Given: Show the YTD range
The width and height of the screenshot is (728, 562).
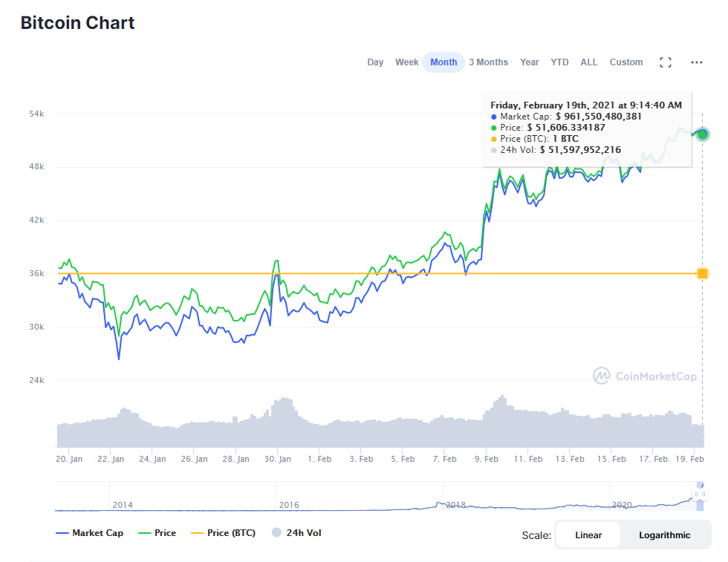Looking at the screenshot, I should (x=559, y=62).
